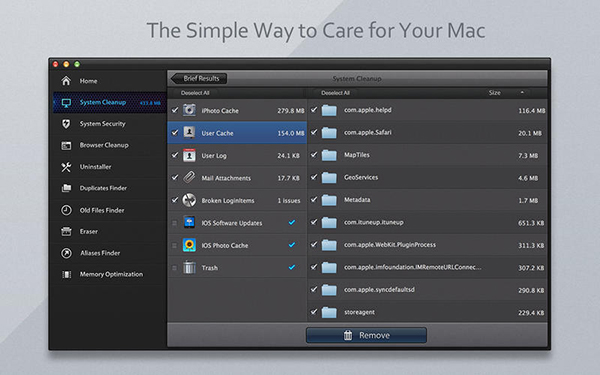Go to Home in the sidebar
This screenshot has width=600, height=375.
point(88,81)
